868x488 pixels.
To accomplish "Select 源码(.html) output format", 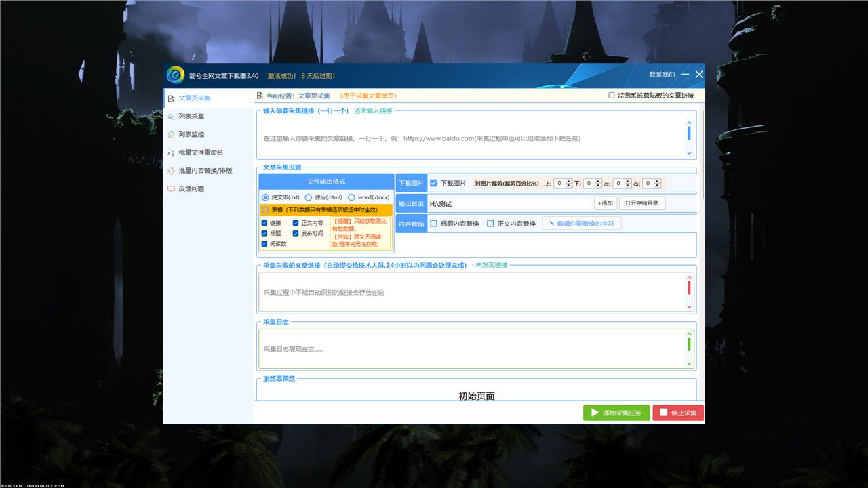I will pyautogui.click(x=309, y=197).
